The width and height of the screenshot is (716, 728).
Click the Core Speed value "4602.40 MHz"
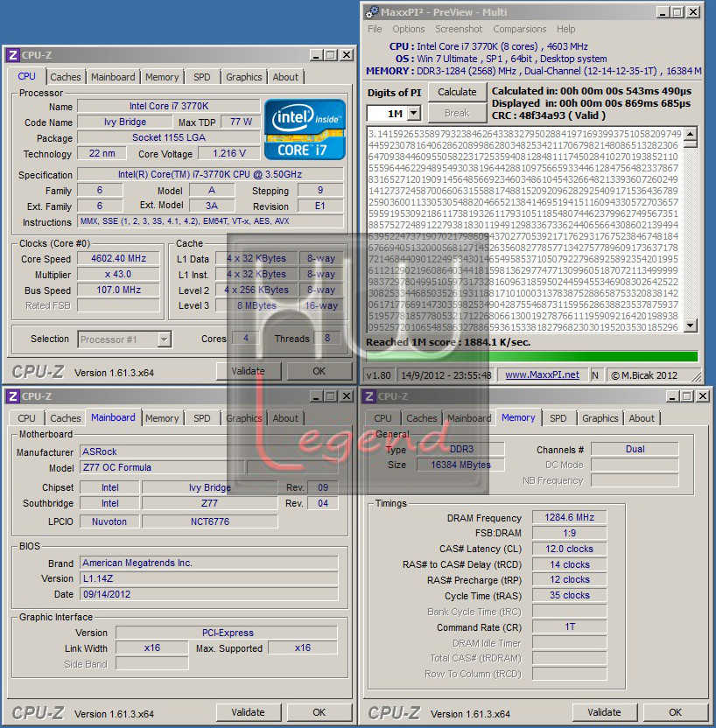pyautogui.click(x=118, y=259)
